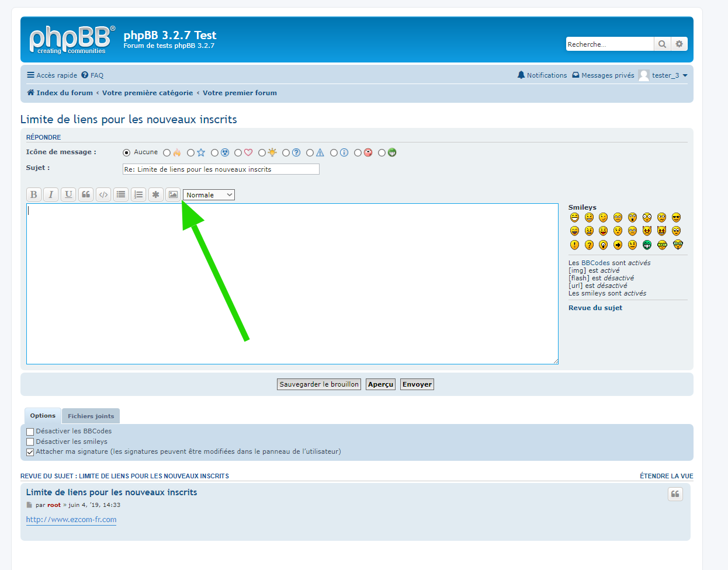Tick Désactiver les smileys option
The image size is (728, 570).
(30, 442)
